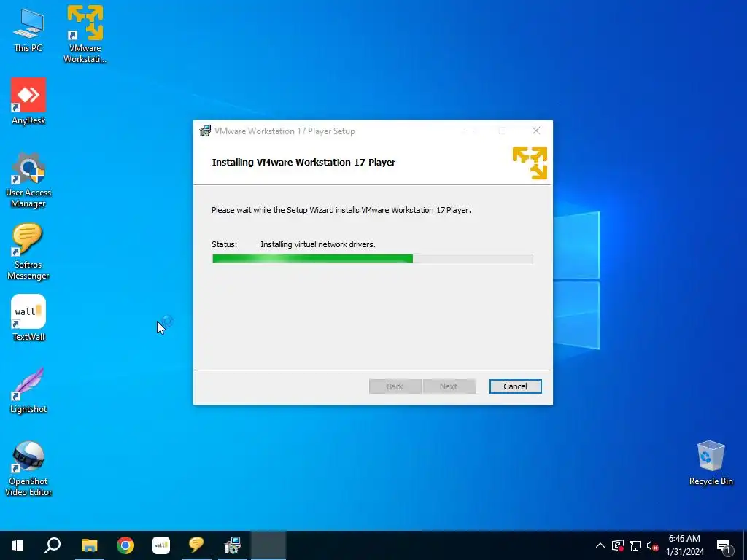Viewport: 747px width, 560px height.
Task: Click the Windows Start button
Action: coord(18,545)
